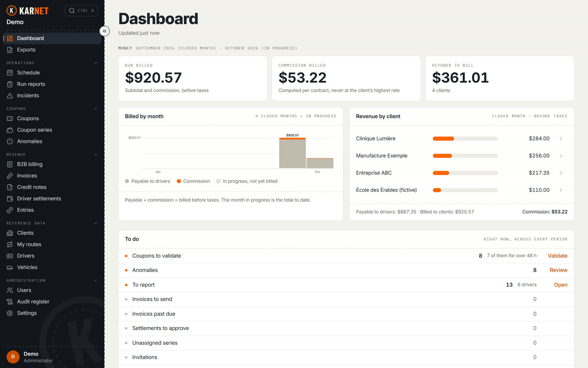Click the B2B Billed $920.57 card

(193, 78)
